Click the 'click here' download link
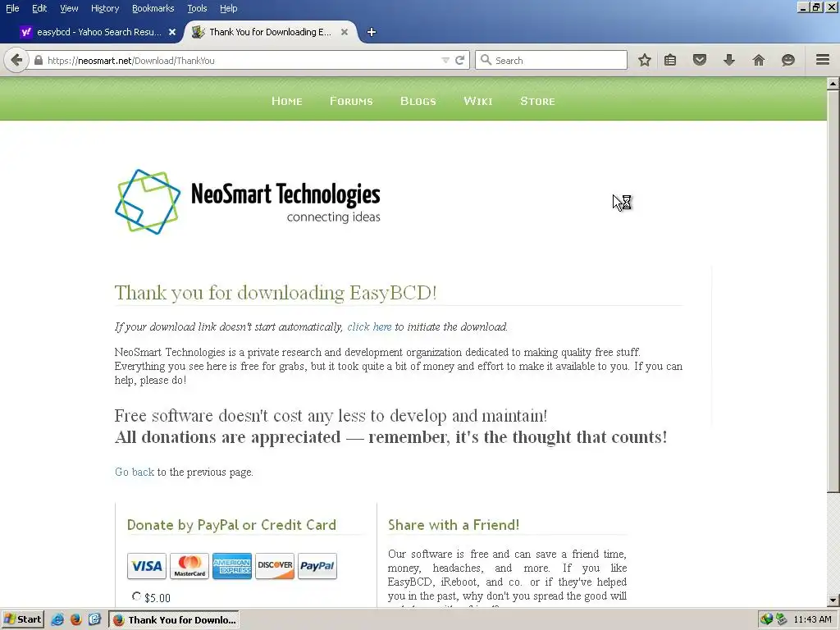The width and height of the screenshot is (840, 630). (x=369, y=326)
